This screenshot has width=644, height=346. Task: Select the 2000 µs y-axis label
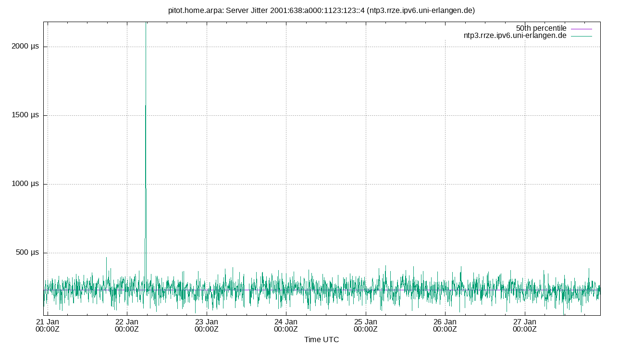26,47
